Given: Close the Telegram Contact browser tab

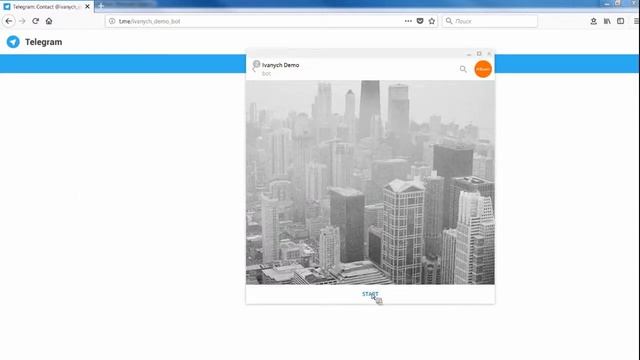Looking at the screenshot, I should pos(87,7).
